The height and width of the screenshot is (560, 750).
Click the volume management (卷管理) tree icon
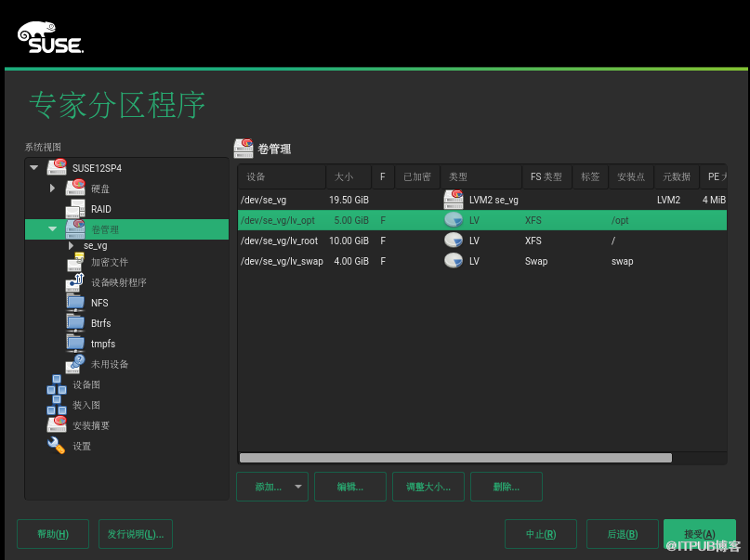point(75,229)
